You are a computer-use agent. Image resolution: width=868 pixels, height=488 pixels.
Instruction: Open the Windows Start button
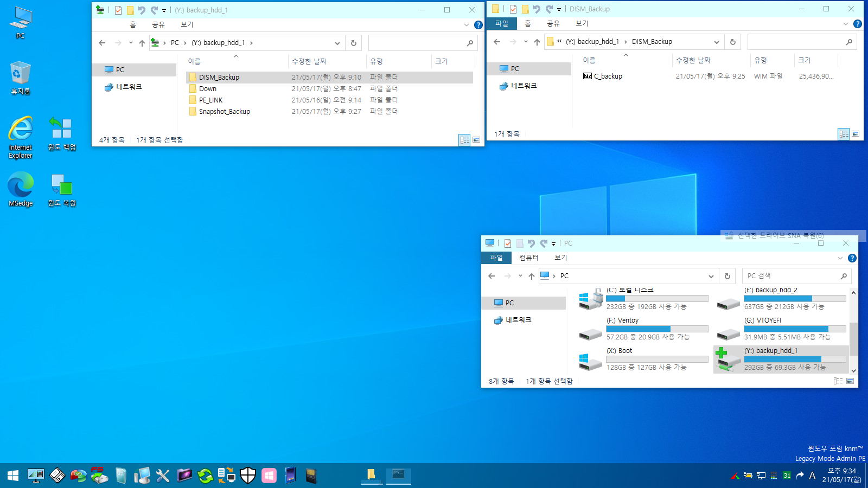click(x=13, y=476)
